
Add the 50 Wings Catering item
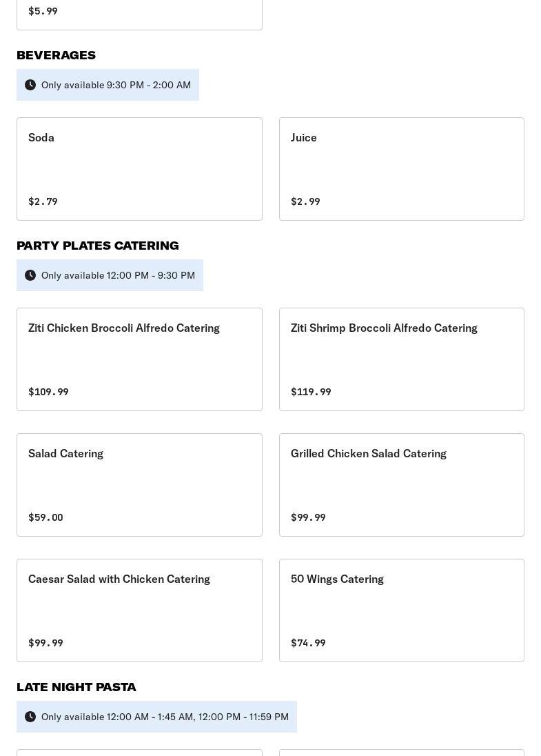[x=402, y=610]
